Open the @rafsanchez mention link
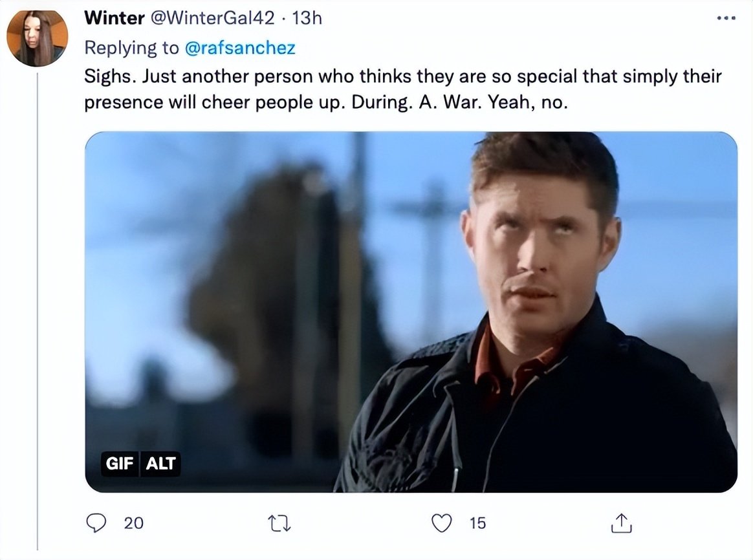The width and height of the screenshot is (753, 560). 239,48
